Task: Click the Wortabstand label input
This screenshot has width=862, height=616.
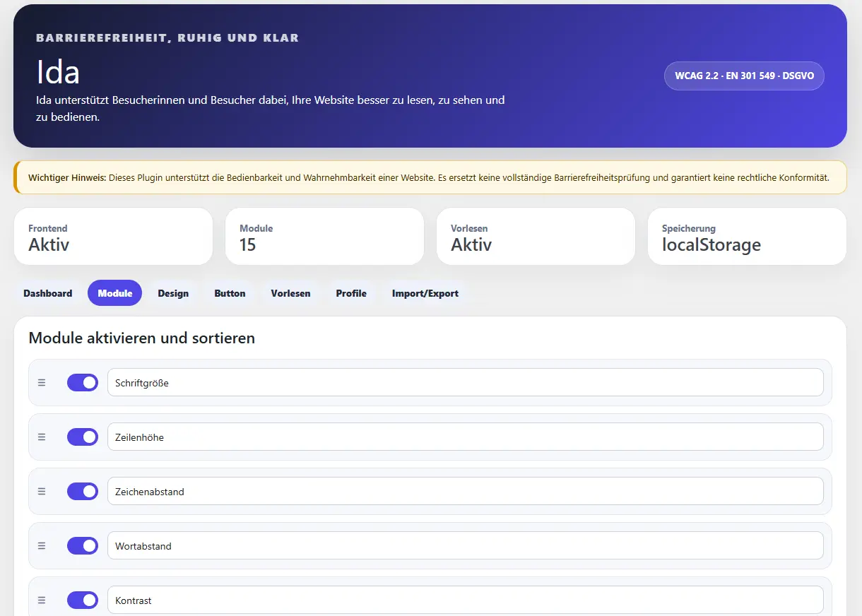Action: tap(466, 546)
